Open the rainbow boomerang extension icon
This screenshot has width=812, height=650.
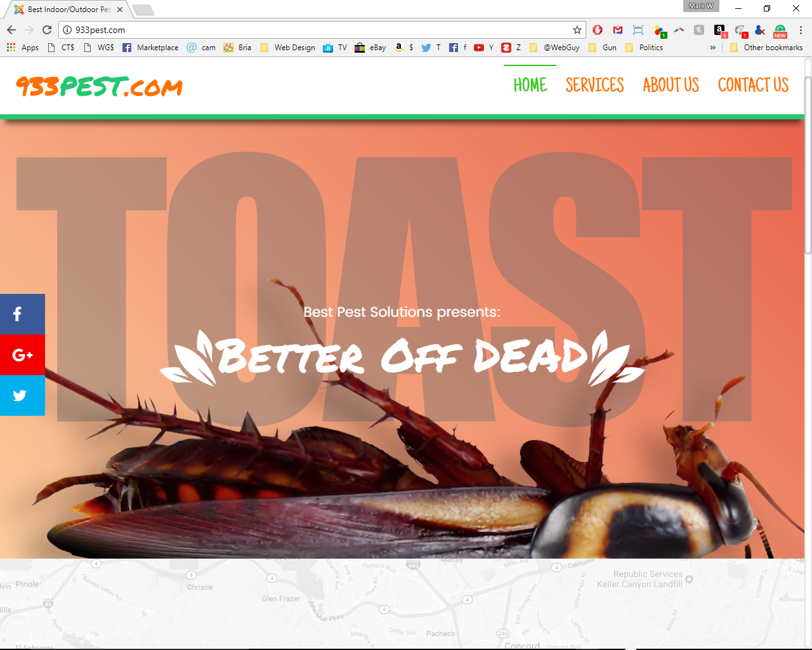click(x=679, y=30)
